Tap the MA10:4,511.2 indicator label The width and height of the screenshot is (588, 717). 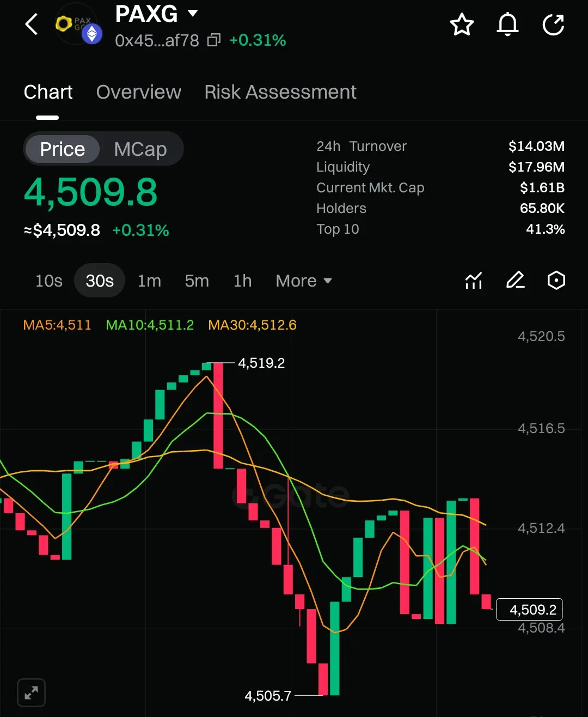point(150,325)
